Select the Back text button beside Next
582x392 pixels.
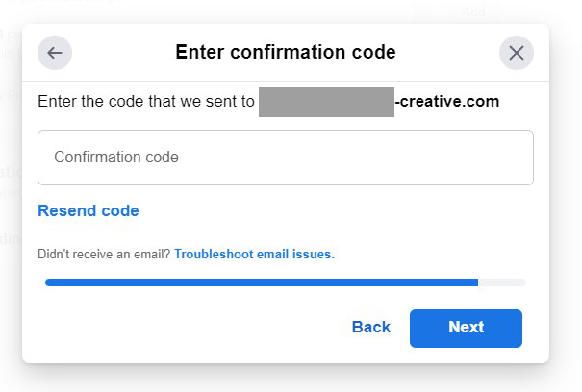tap(370, 327)
